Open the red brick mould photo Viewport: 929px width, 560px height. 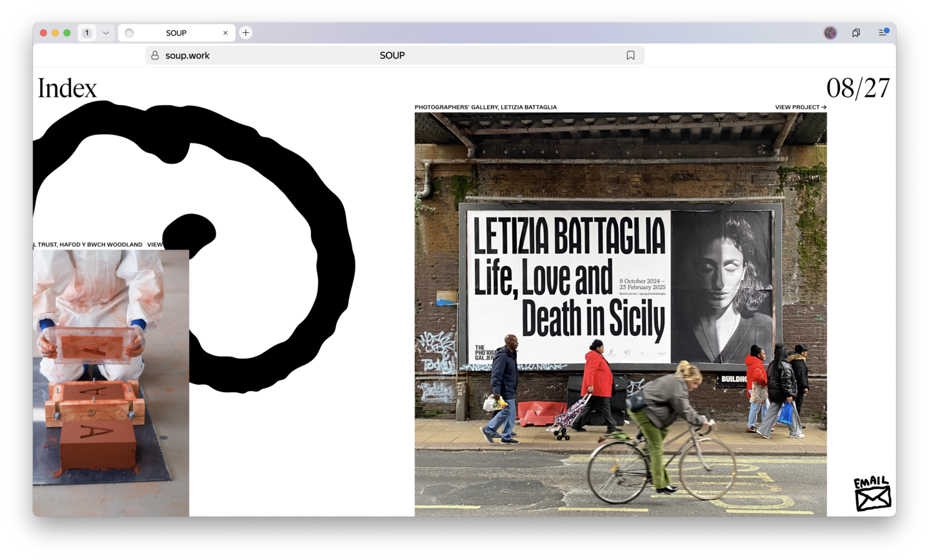tap(111, 383)
